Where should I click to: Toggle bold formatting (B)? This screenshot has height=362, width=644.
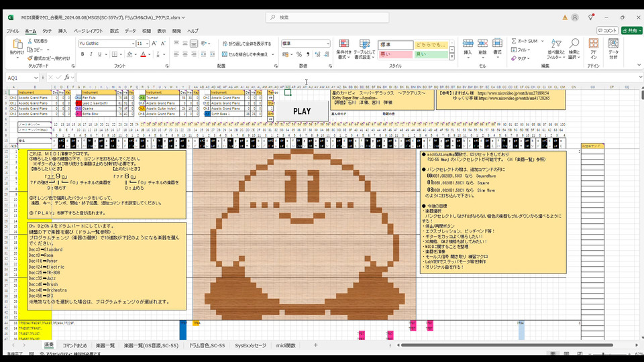83,55
